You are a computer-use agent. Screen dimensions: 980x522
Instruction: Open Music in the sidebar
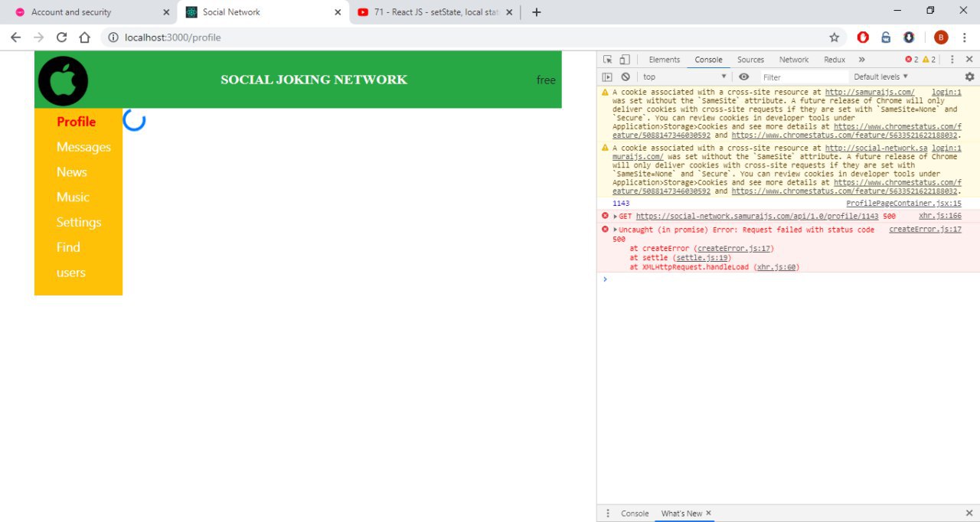click(x=73, y=197)
